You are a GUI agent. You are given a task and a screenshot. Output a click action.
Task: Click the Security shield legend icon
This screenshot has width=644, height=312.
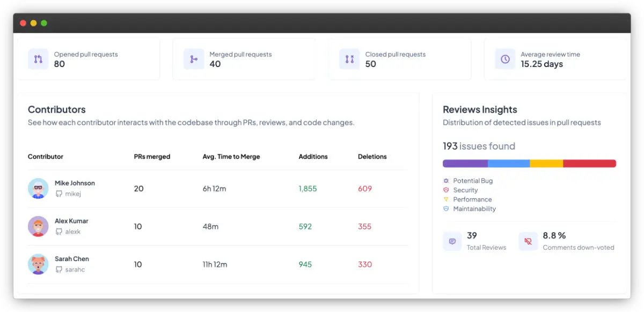pos(446,190)
